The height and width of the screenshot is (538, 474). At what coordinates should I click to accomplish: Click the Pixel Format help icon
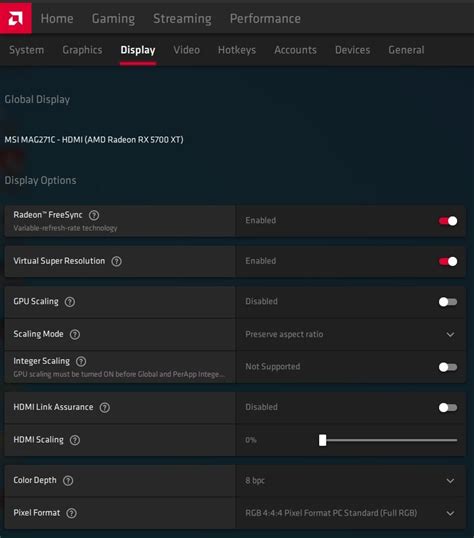[71, 513]
